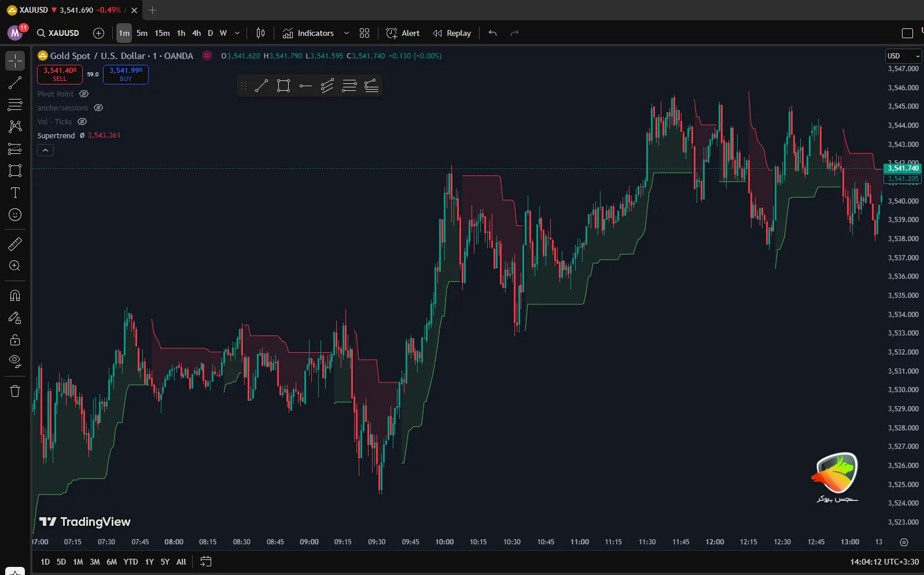Select the 1Y date range
Image resolution: width=924 pixels, height=575 pixels.
pos(149,562)
